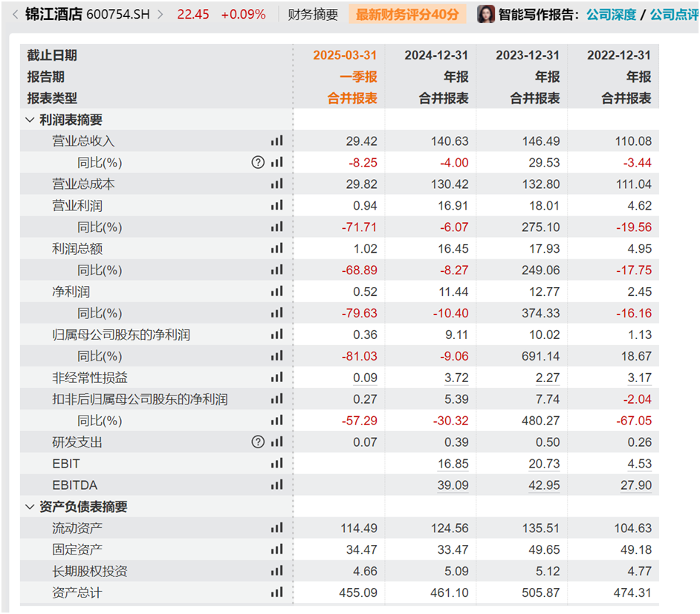Click revenue value 140.63

pyautogui.click(x=450, y=141)
